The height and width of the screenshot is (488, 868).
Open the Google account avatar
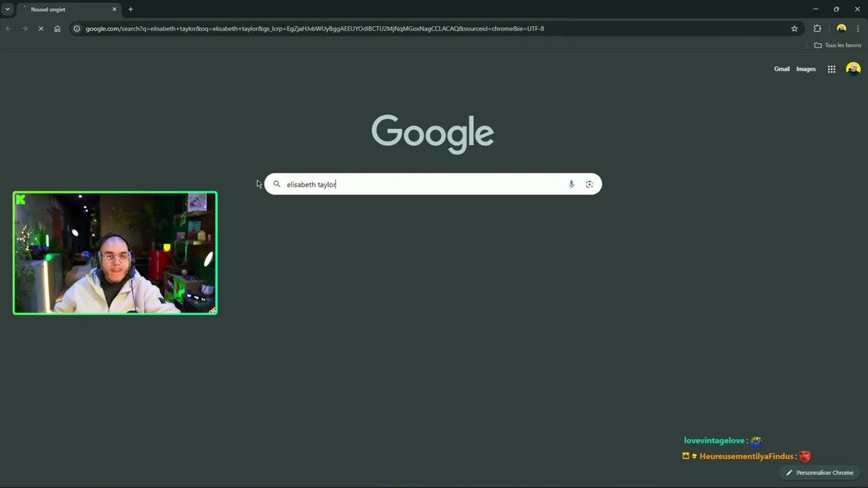tap(853, 69)
